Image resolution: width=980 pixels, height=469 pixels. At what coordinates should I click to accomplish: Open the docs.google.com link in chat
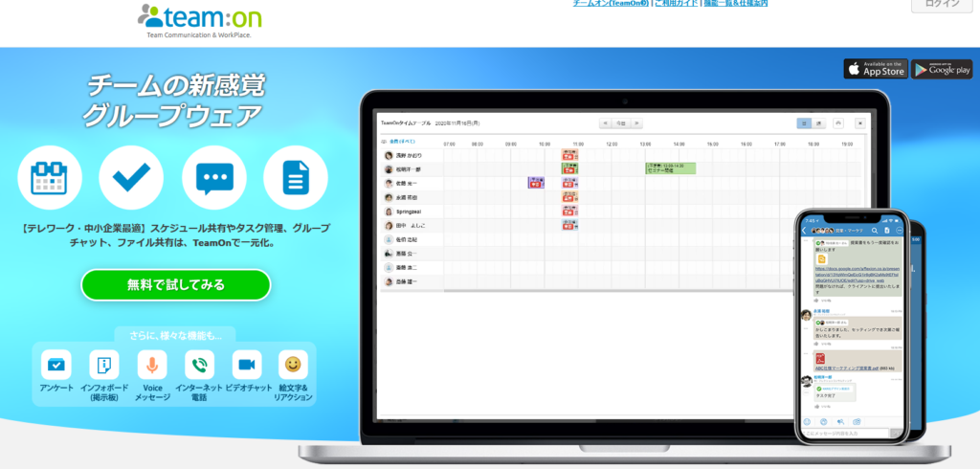point(857,276)
